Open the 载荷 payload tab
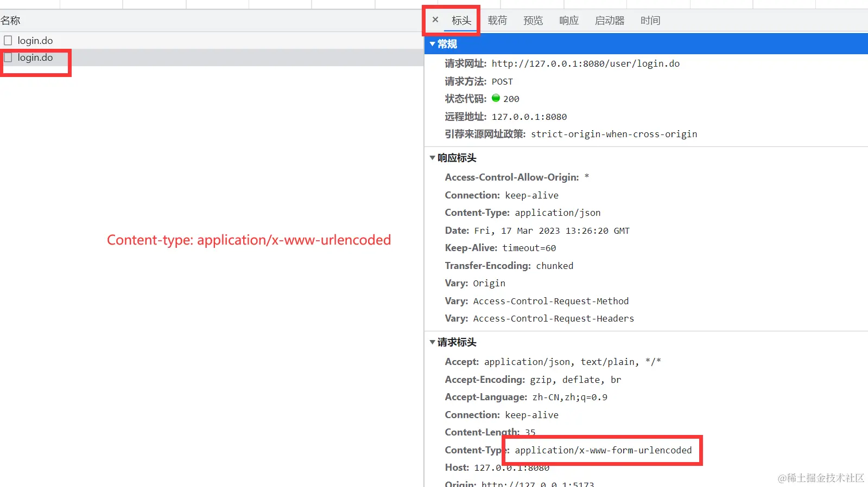The image size is (868, 487). pos(497,21)
